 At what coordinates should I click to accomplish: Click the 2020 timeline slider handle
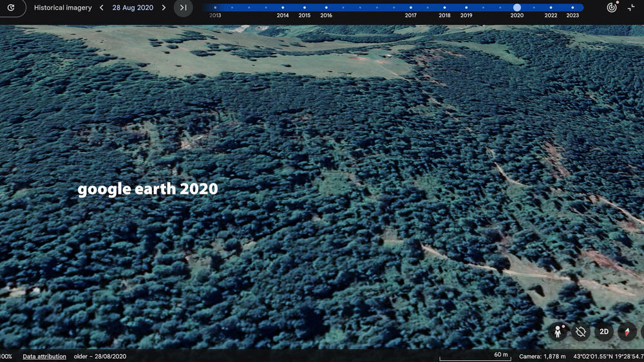pos(517,7)
